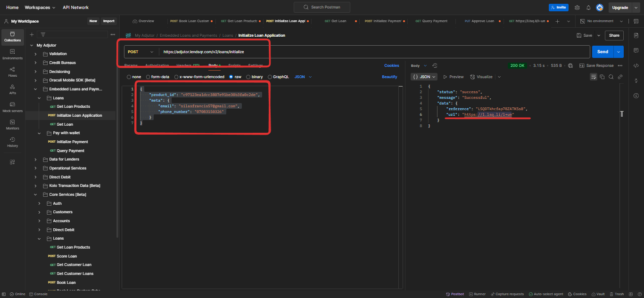
Task: Search the response with magnifier icon
Action: click(x=611, y=77)
